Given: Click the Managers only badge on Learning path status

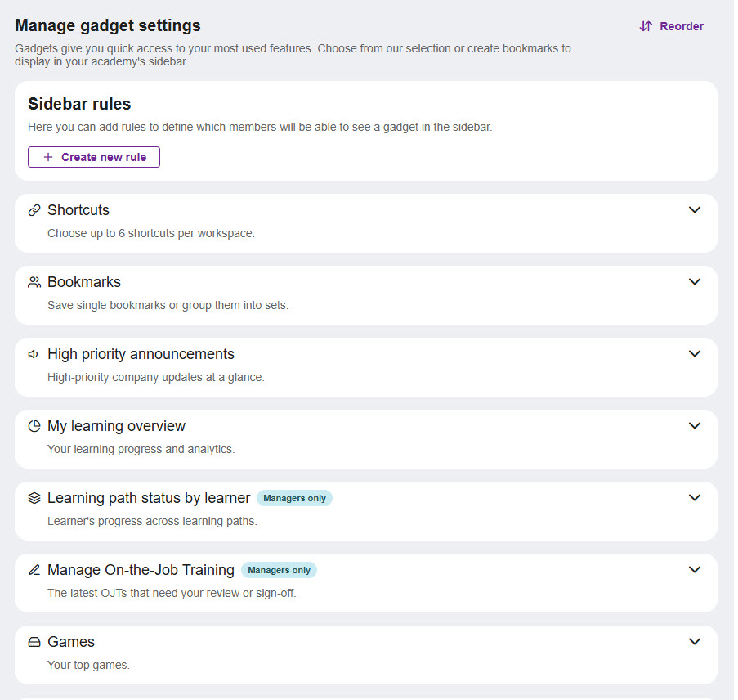Looking at the screenshot, I should point(294,498).
